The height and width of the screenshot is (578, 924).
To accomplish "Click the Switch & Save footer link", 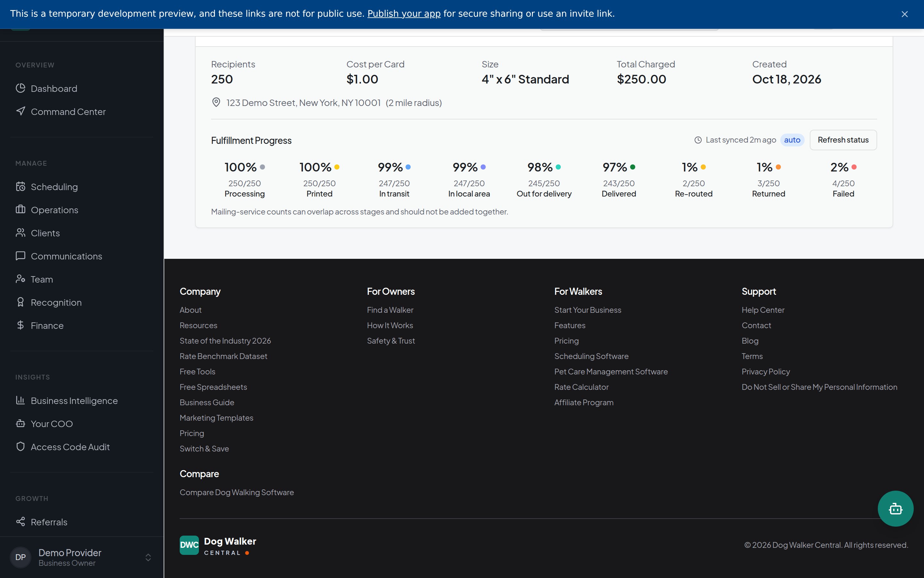I will 204,449.
